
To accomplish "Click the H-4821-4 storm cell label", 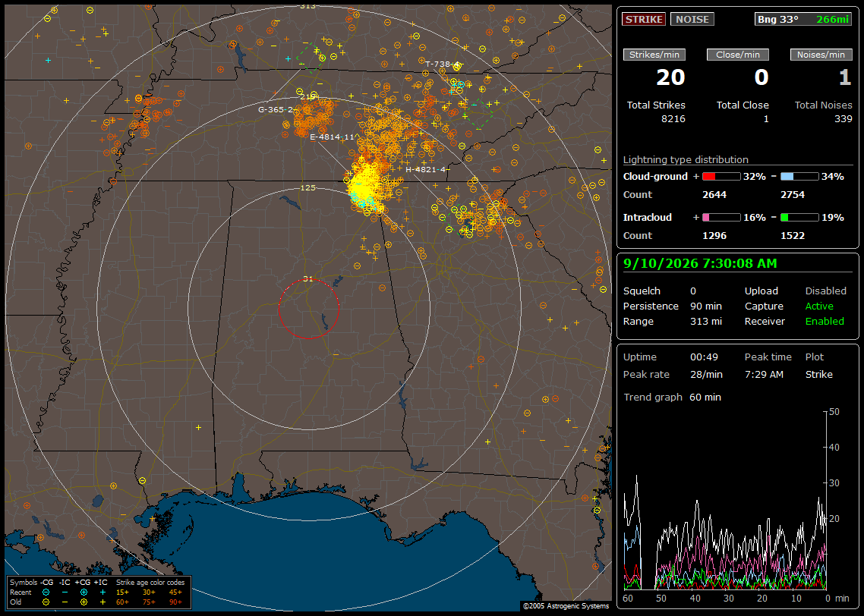I will pyautogui.click(x=425, y=169).
